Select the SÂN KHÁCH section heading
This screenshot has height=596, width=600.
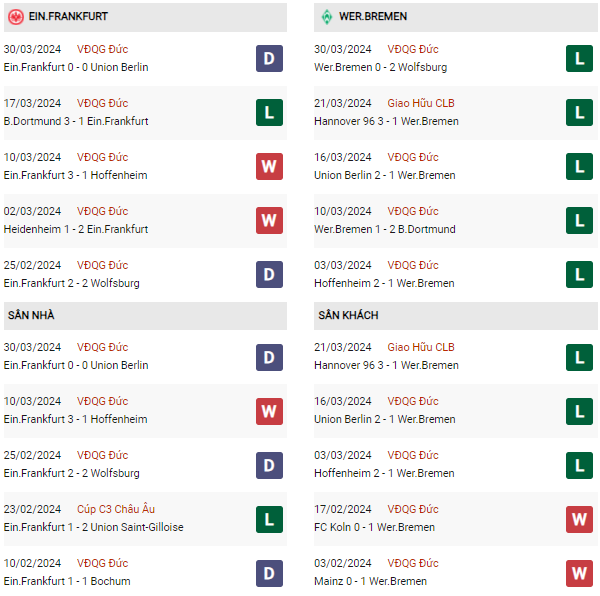point(348,315)
